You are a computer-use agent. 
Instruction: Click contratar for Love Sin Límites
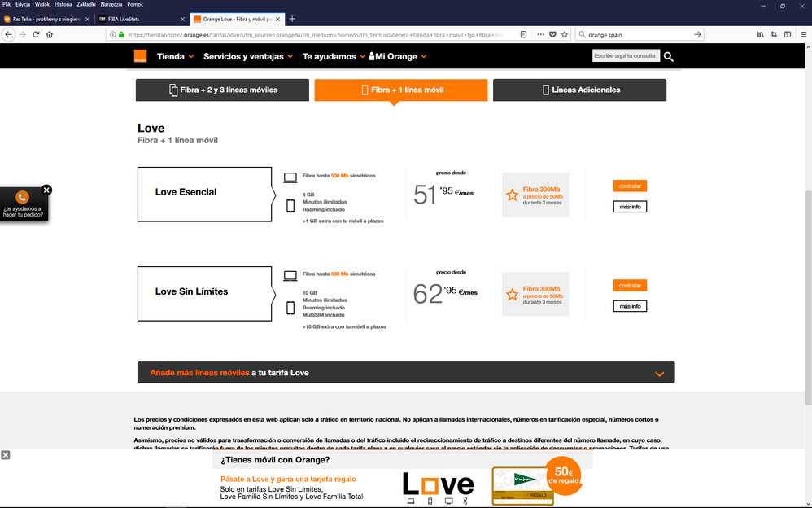(x=630, y=285)
